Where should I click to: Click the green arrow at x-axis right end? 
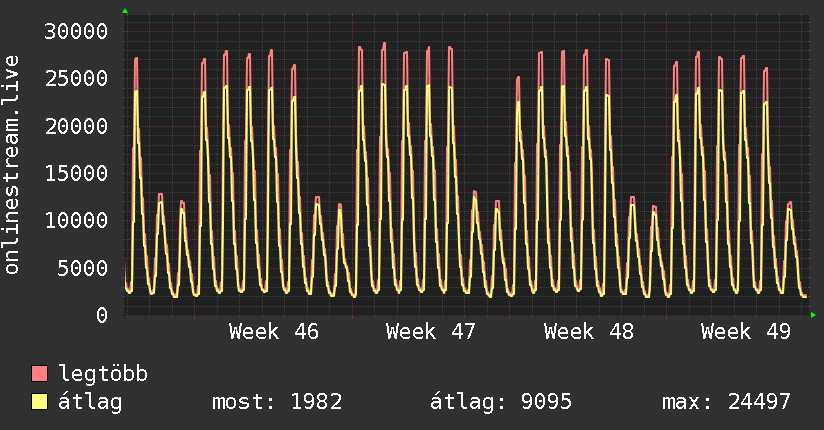814,315
